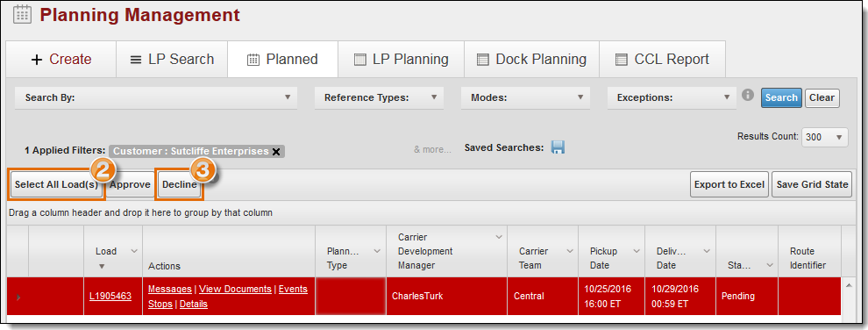The height and width of the screenshot is (330, 868).
Task: Click the grid scrollbar up arrow
Action: point(848,285)
